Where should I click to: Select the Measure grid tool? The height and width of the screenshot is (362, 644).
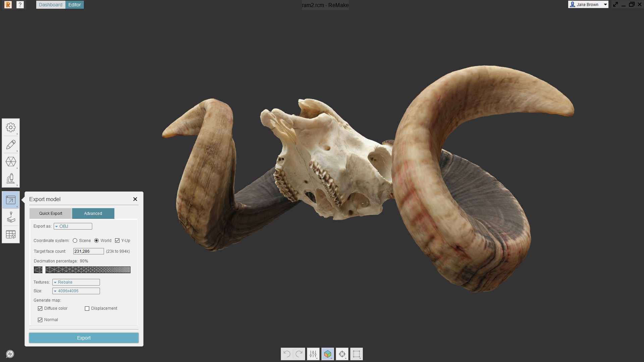11,235
